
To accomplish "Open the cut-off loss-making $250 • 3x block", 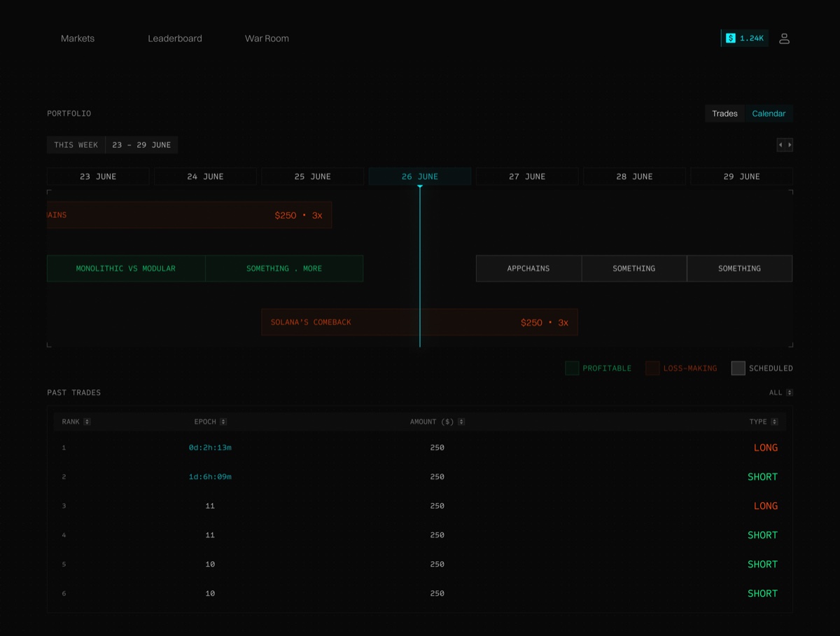I will click(x=189, y=215).
